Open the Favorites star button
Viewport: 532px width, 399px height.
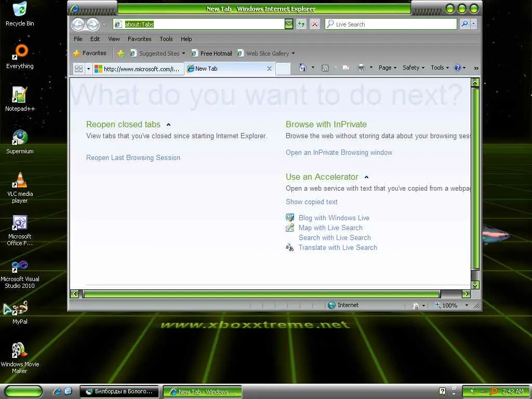(90, 53)
